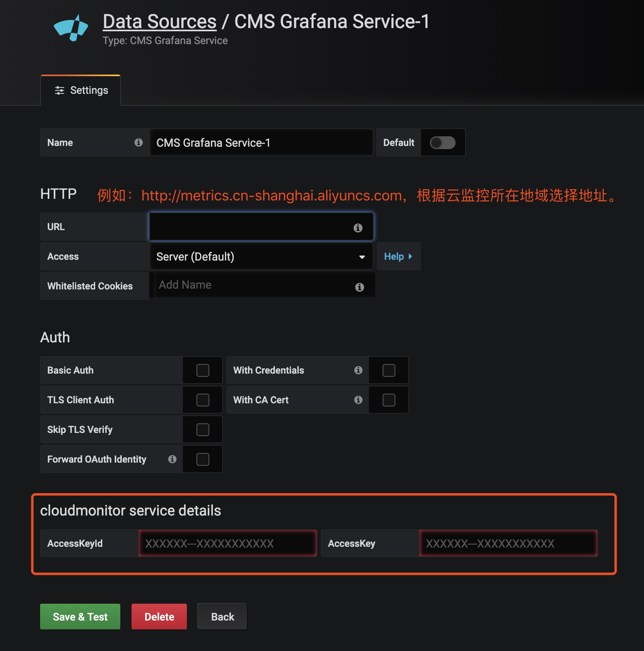Viewport: 644px width, 651px height.
Task: Click the red Delete button
Action: tap(159, 617)
